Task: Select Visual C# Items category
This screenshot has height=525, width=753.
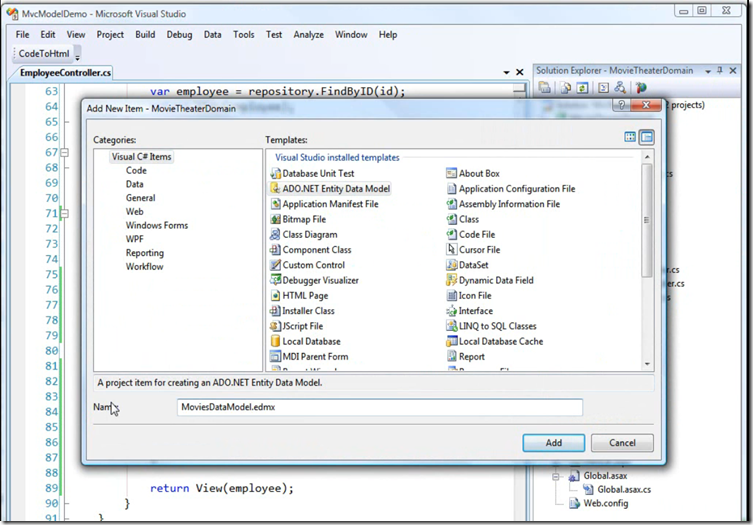Action: tap(141, 157)
